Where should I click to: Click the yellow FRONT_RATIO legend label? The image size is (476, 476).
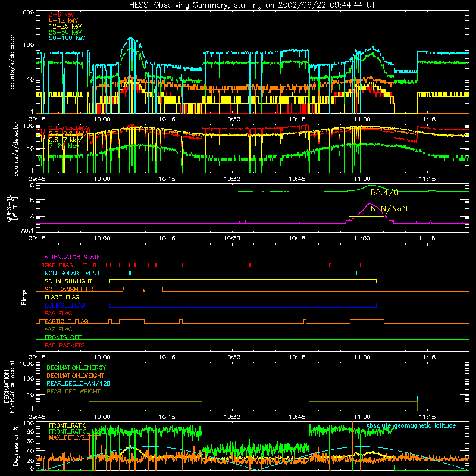pos(68,425)
